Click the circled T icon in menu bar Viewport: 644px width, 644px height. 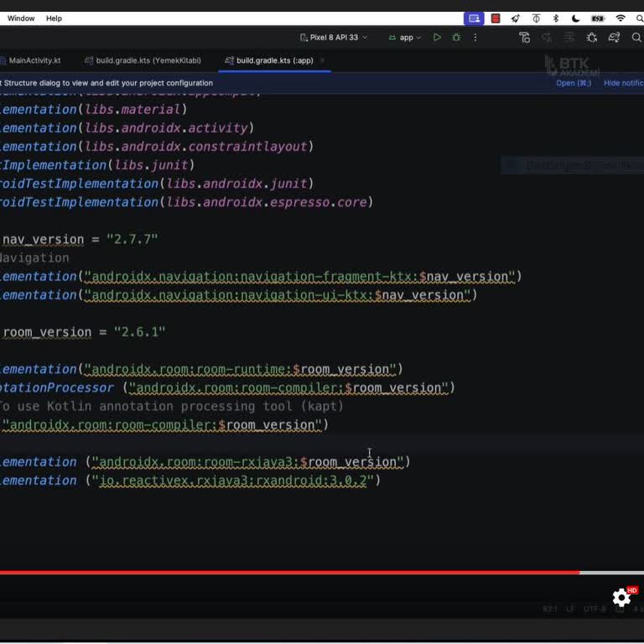click(536, 18)
